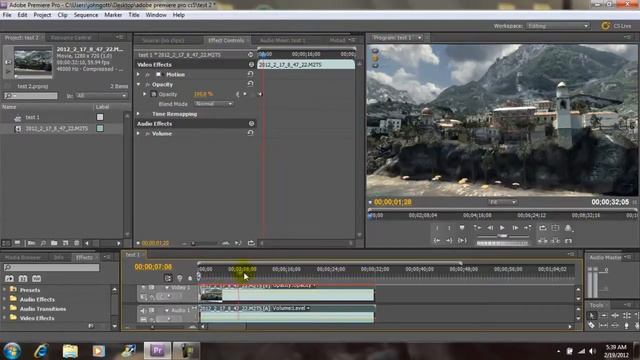Click the jog wheel strip in Program monitor

coord(503,243)
